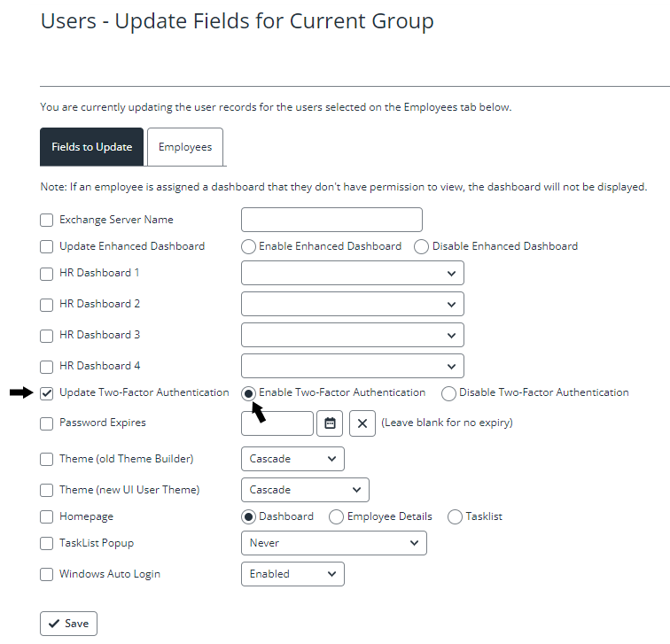Clear the password expiry date with X
The width and height of the screenshot is (670, 644).
[362, 423]
